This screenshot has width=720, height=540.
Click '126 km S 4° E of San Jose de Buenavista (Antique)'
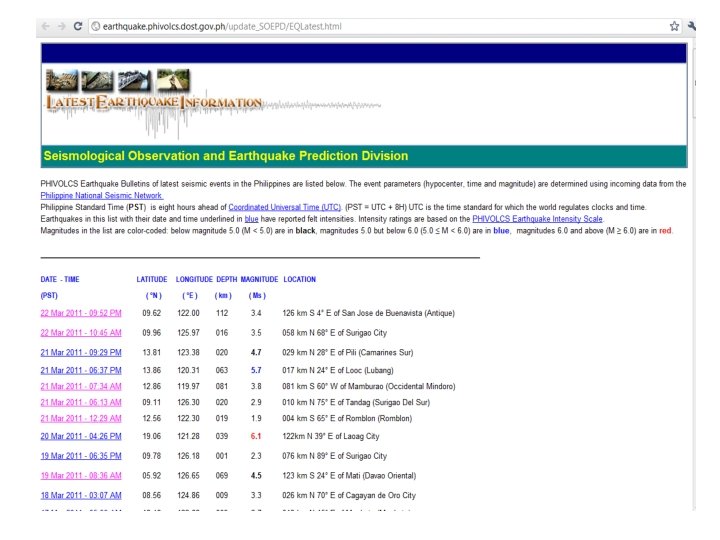coord(368,313)
